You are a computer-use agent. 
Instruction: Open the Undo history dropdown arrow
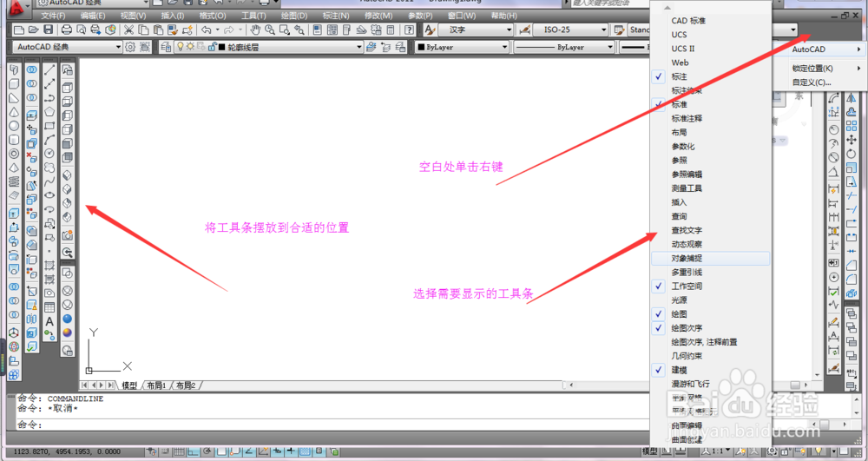pos(217,30)
